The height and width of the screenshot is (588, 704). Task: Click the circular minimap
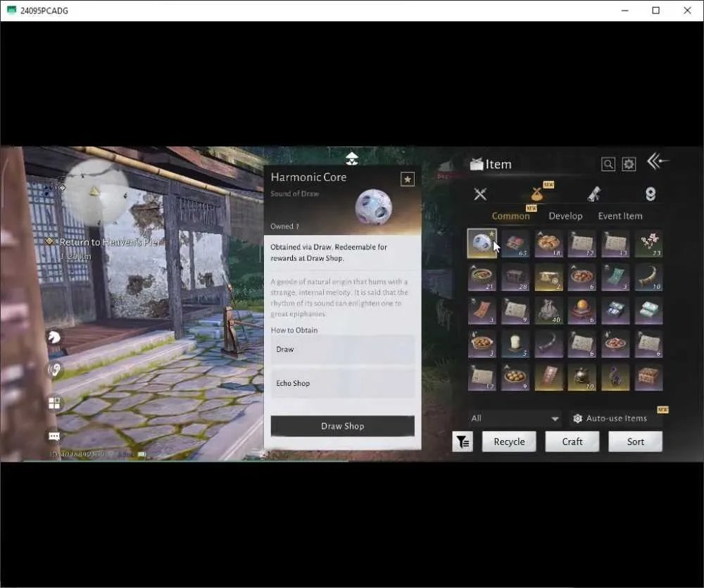(95, 191)
